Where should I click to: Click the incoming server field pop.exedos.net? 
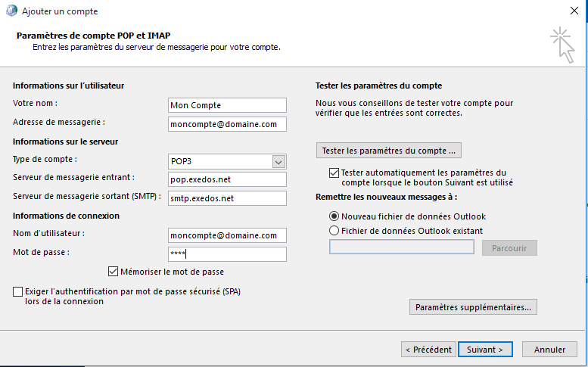point(227,179)
